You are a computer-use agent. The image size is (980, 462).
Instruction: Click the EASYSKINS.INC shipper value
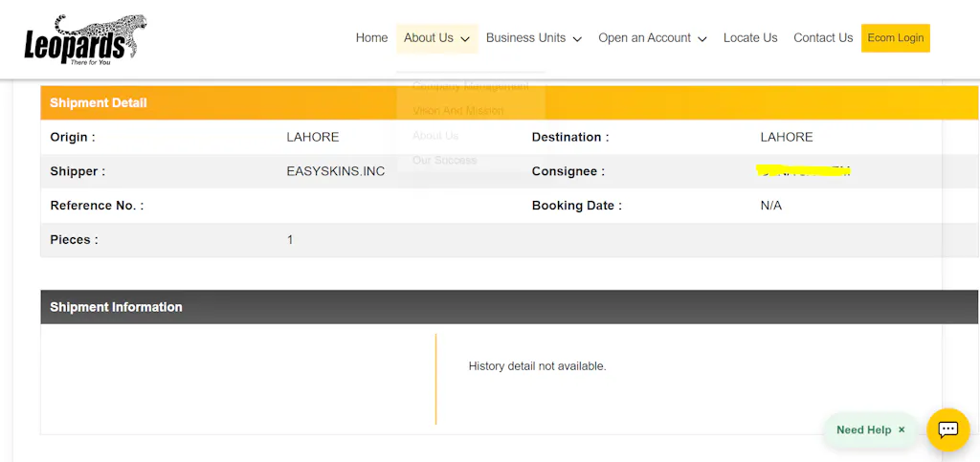tap(335, 172)
